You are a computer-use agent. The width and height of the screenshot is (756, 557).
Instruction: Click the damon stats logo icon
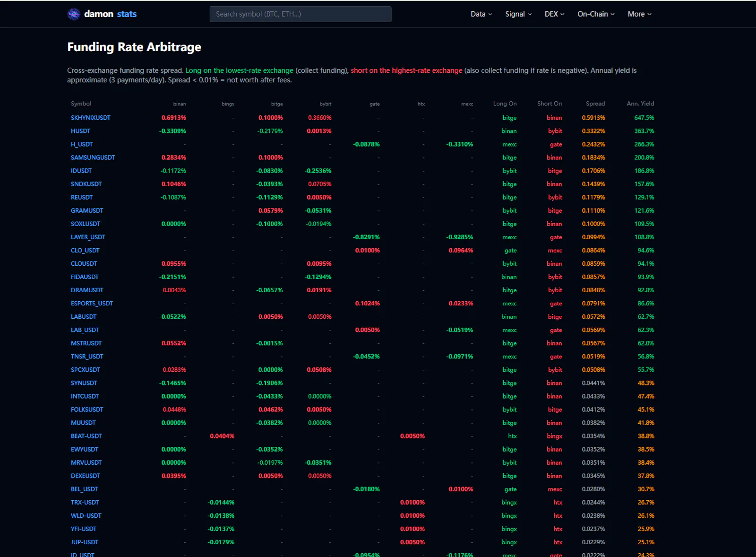click(74, 14)
